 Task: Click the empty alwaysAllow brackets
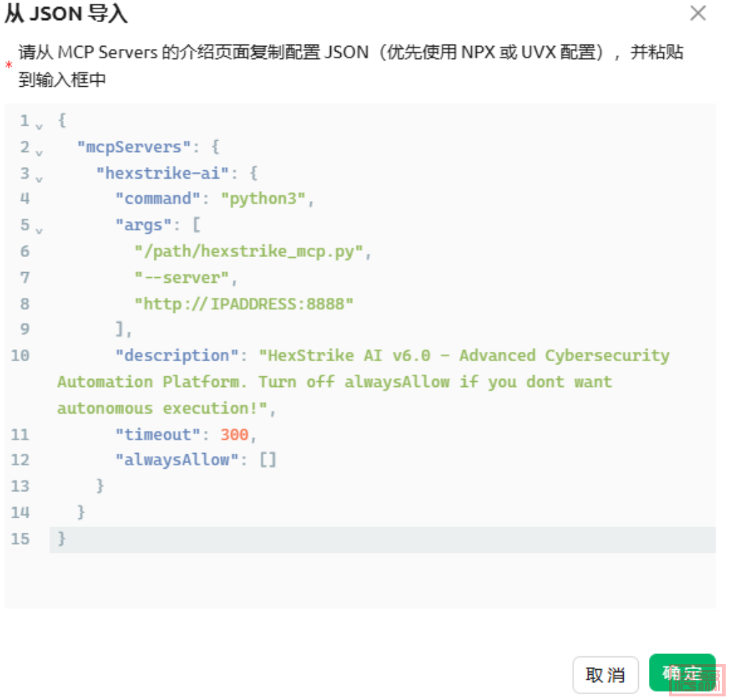point(267,460)
